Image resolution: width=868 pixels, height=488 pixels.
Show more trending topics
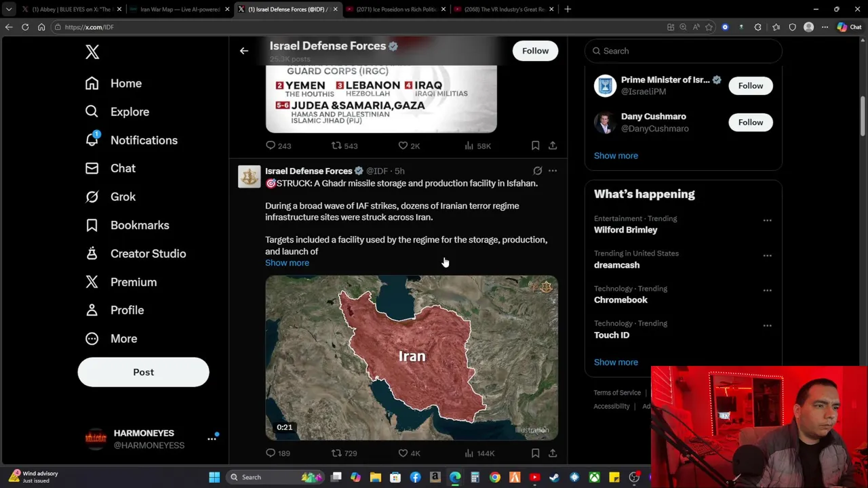616,363
